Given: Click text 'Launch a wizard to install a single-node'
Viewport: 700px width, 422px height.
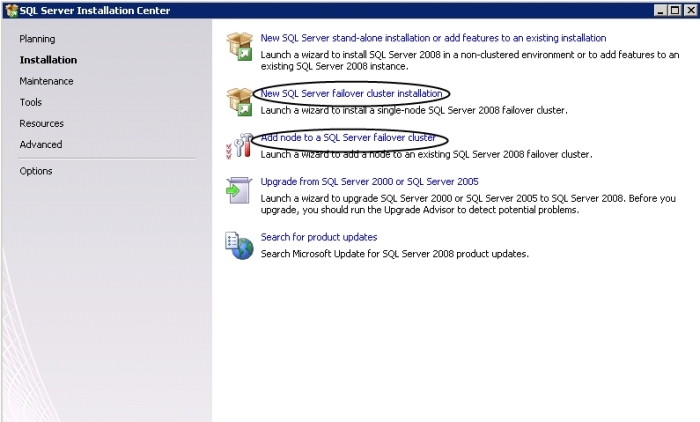Looking at the screenshot, I should coord(414,110).
